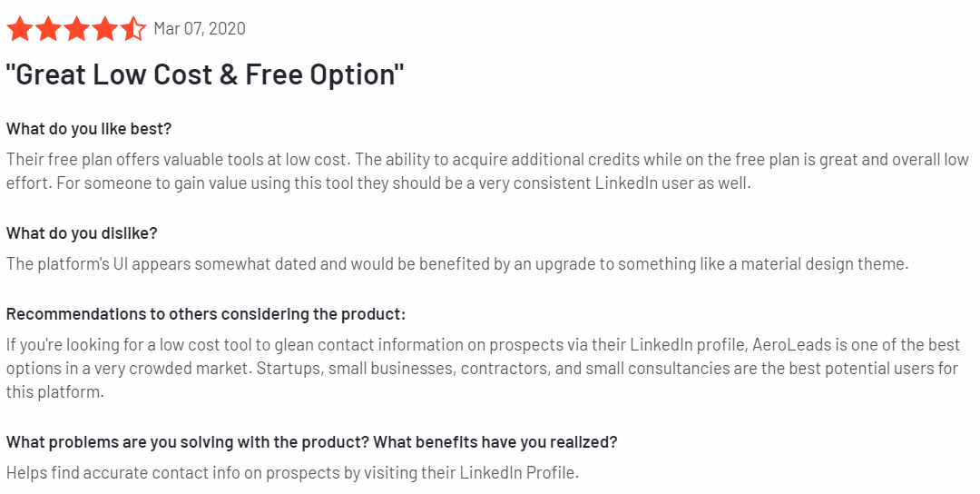Click the first orange rating star
980x494 pixels.
[x=20, y=29]
